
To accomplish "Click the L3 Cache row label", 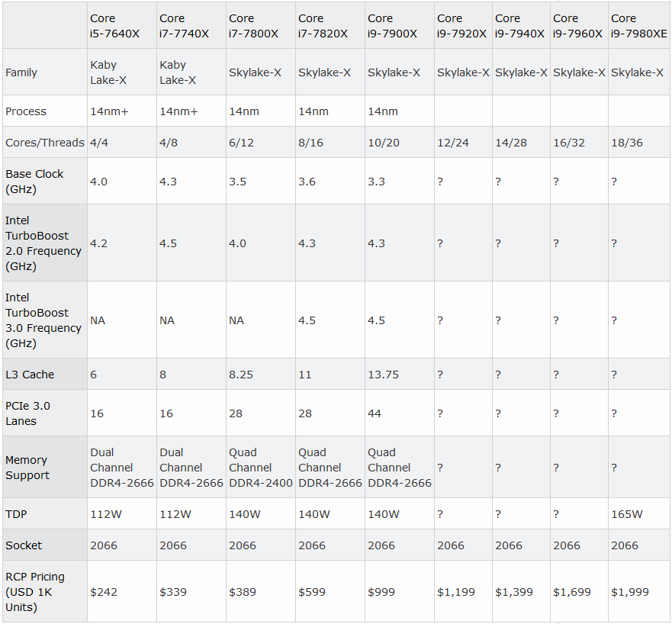I will pyautogui.click(x=44, y=374).
